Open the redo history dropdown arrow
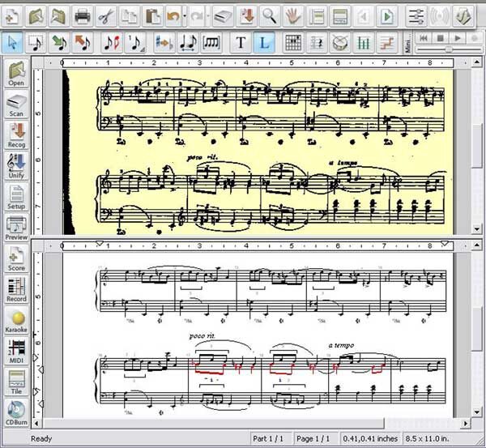486x448 pixels. tap(208, 16)
